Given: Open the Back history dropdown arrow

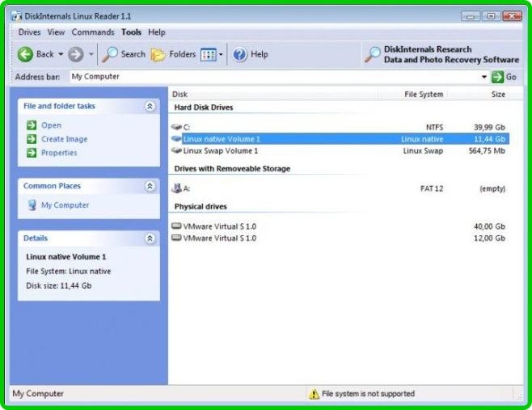Looking at the screenshot, I should click(61, 54).
